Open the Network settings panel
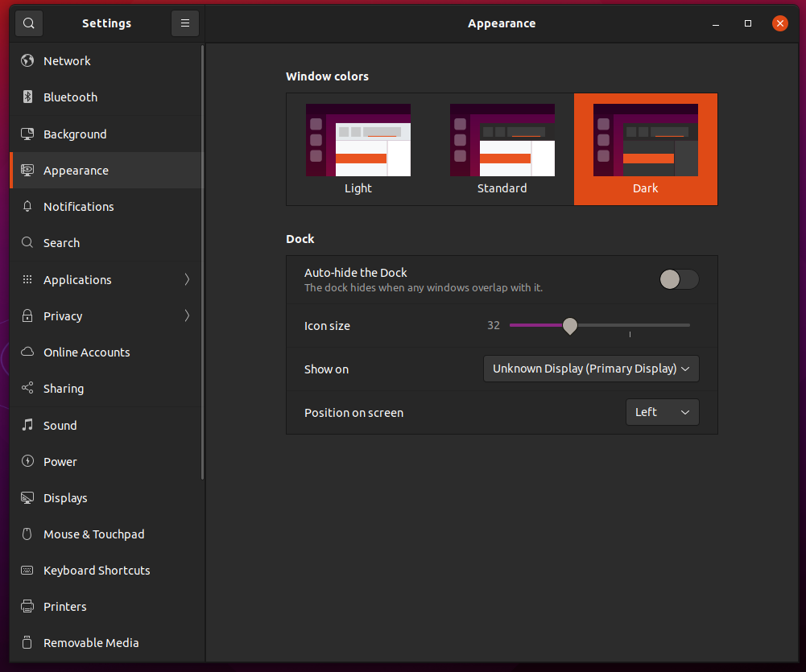 click(106, 61)
